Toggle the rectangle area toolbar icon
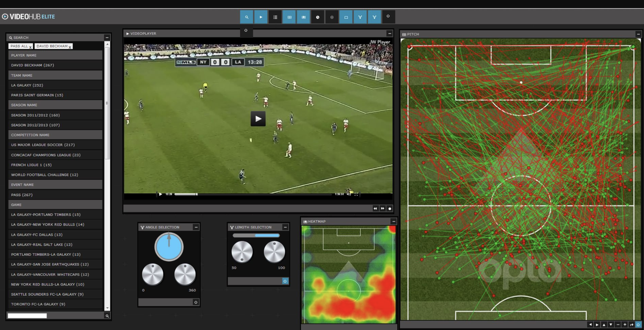The image size is (644, 330). coord(346,17)
